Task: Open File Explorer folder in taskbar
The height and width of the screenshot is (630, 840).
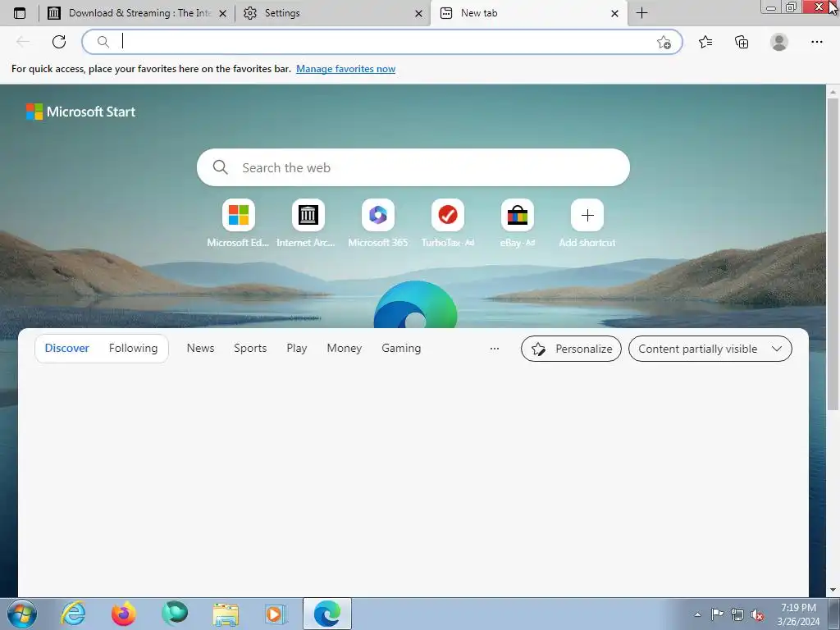Action: [x=226, y=614]
